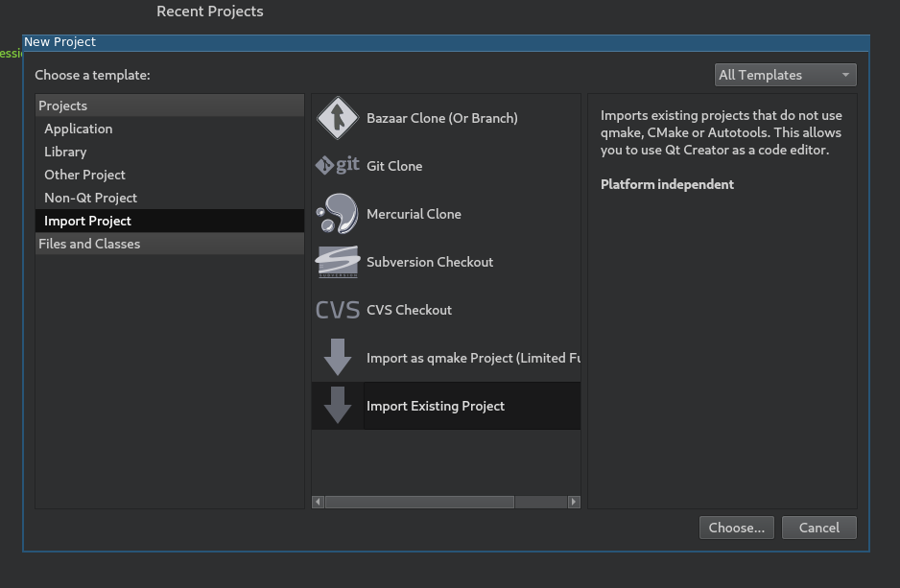Click the Subversion Checkout icon
This screenshot has width=900, height=588.
click(337, 261)
